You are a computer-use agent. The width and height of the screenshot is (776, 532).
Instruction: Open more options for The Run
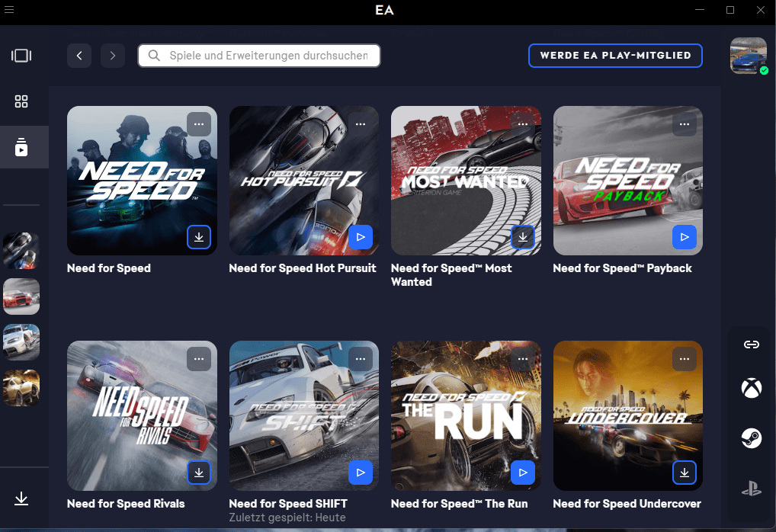pyautogui.click(x=523, y=359)
